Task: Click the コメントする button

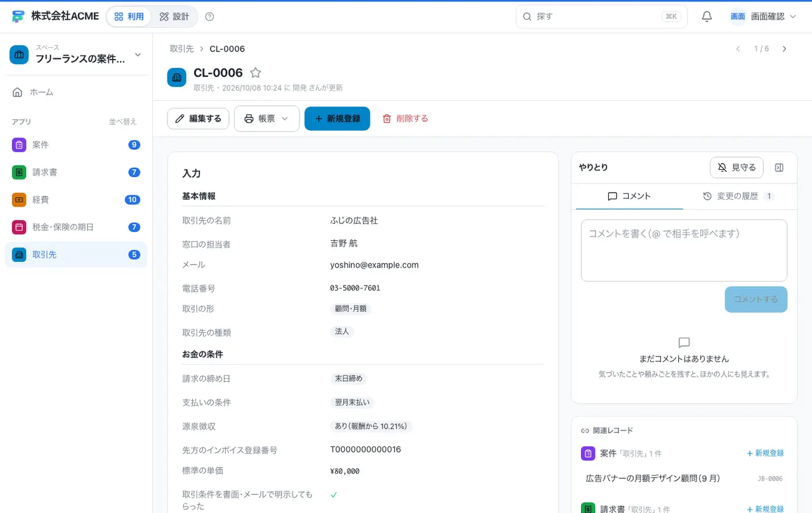Action: click(756, 299)
